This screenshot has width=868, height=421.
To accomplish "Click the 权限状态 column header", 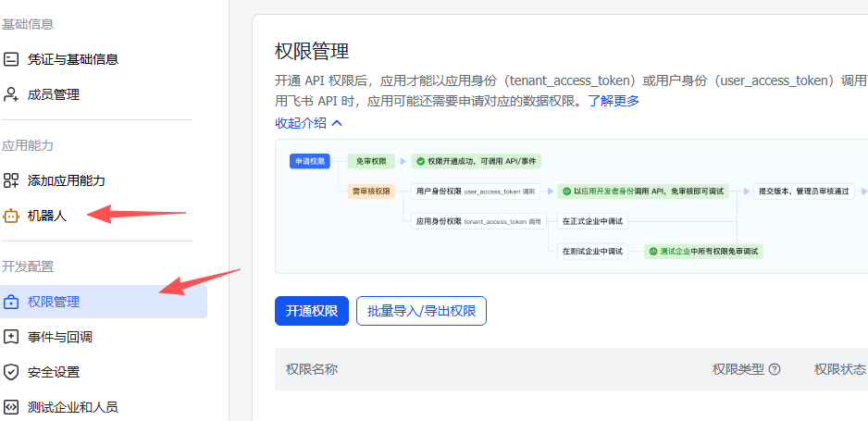I will click(x=839, y=369).
